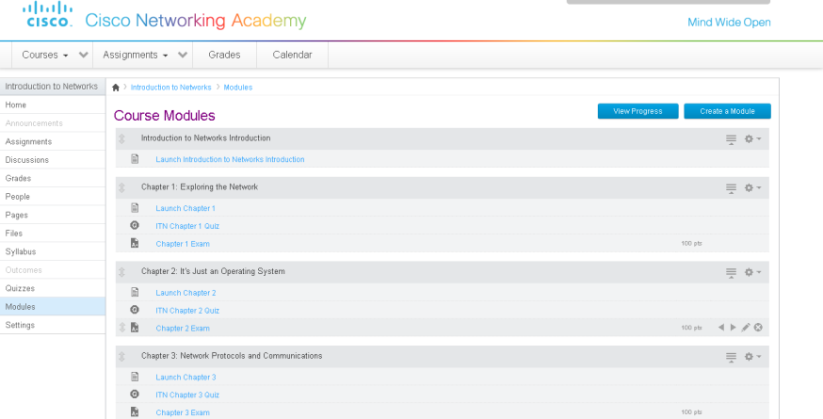Open the gear settings dropdown for Chapter 1
Viewport: 823px width, 419px height.
[x=753, y=187]
